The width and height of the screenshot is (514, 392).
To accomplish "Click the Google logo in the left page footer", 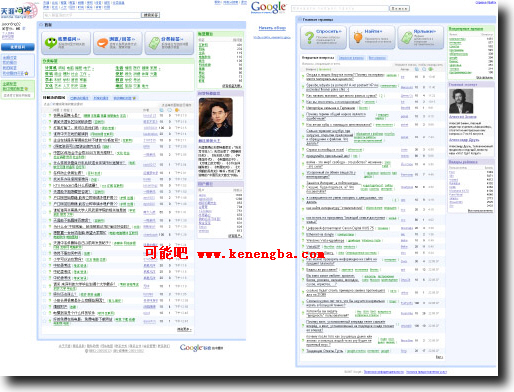I will click(x=191, y=348).
